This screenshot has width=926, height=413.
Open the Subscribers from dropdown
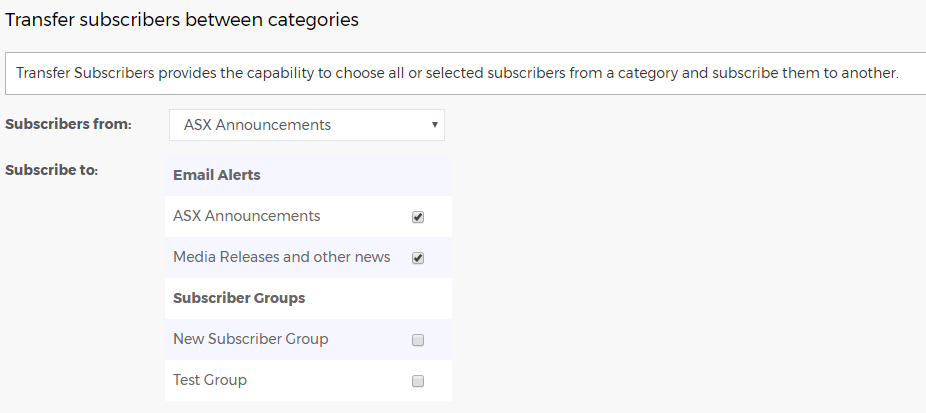pos(307,125)
